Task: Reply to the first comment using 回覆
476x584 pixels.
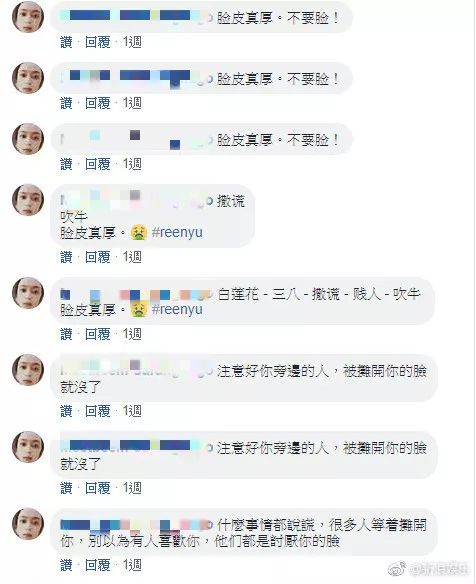Action: [98, 42]
